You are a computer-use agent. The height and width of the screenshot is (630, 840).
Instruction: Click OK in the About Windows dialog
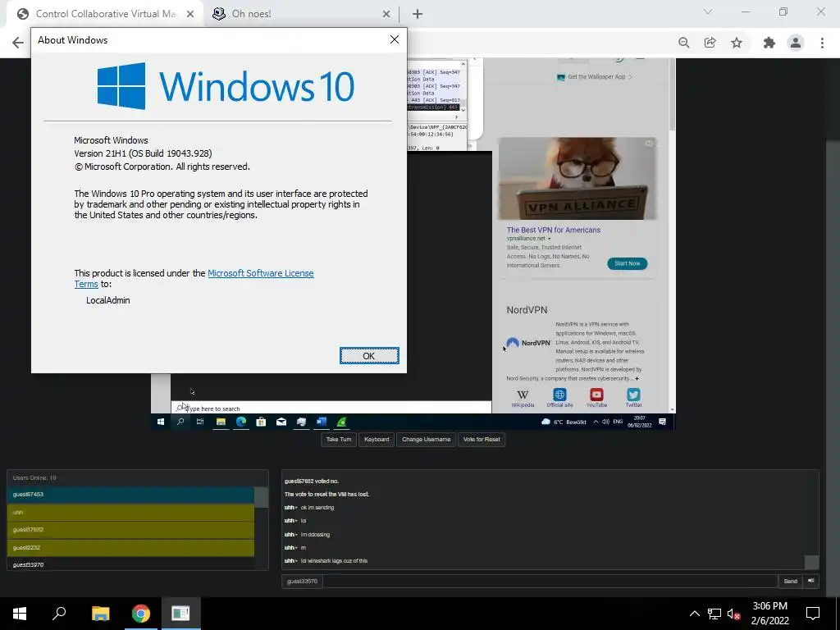(x=369, y=356)
